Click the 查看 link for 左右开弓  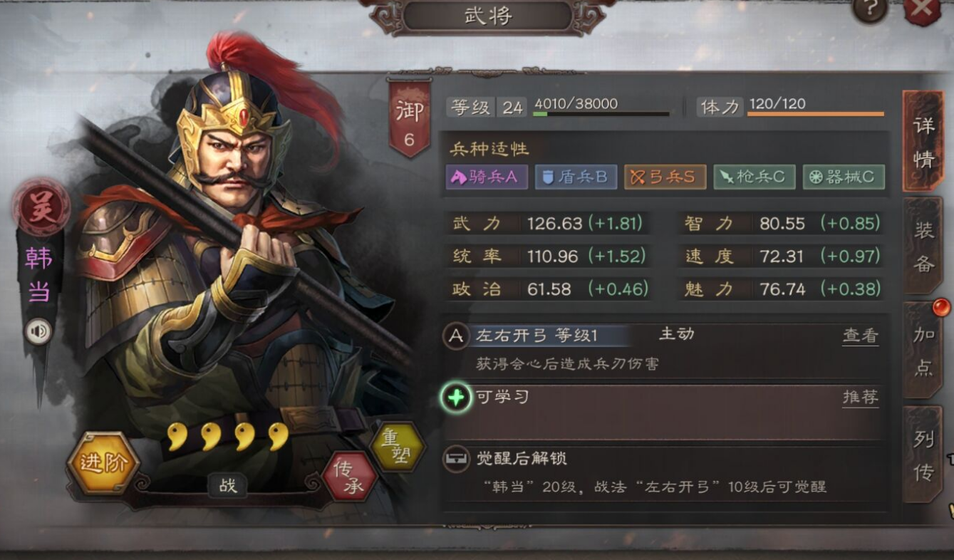coord(860,336)
